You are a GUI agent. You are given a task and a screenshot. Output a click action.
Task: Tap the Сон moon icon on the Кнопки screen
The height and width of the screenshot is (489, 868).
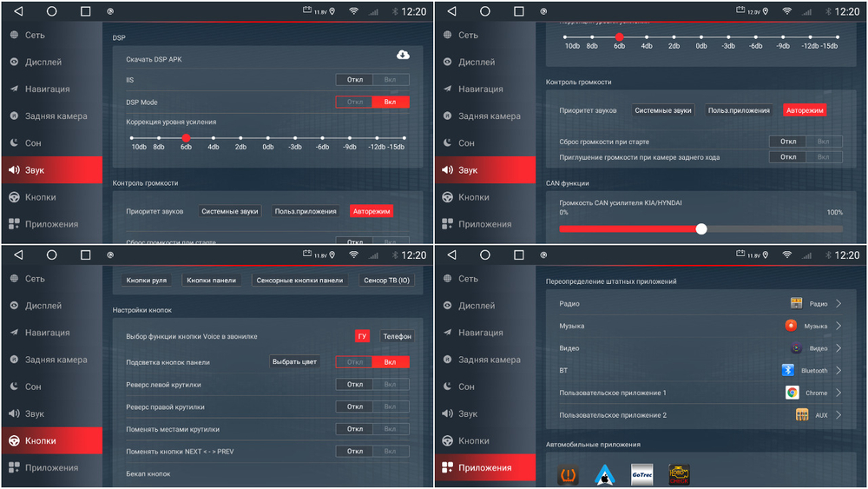pyautogui.click(x=14, y=387)
